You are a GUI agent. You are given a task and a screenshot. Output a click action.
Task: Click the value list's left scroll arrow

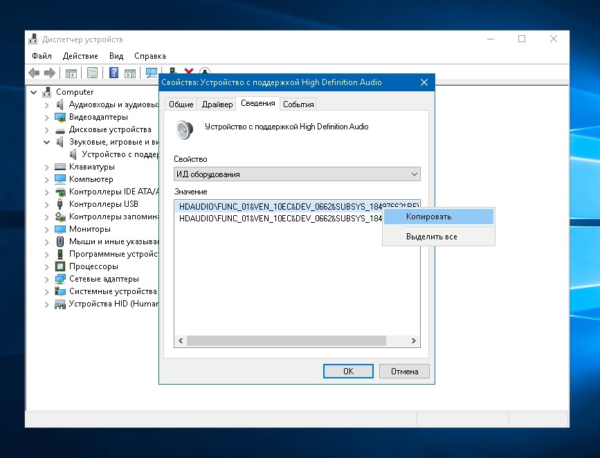tap(181, 341)
